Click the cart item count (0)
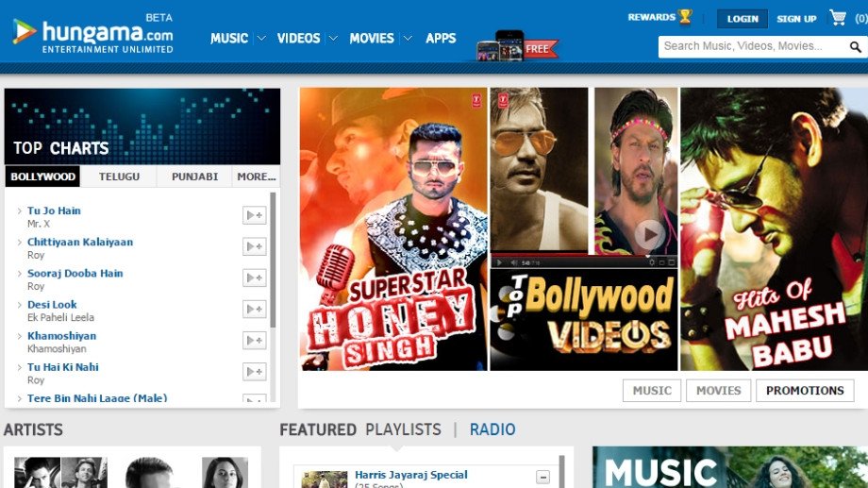Screen dimensions: 868x488 coord(860,18)
